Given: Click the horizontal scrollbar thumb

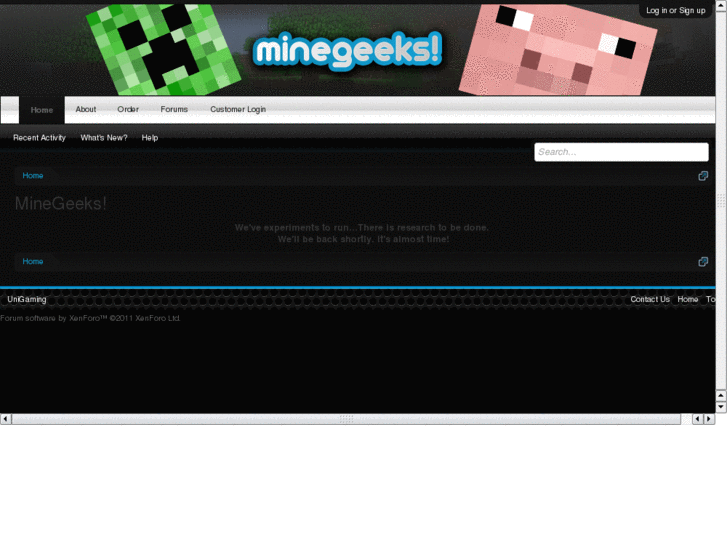Looking at the screenshot, I should pos(346,419).
